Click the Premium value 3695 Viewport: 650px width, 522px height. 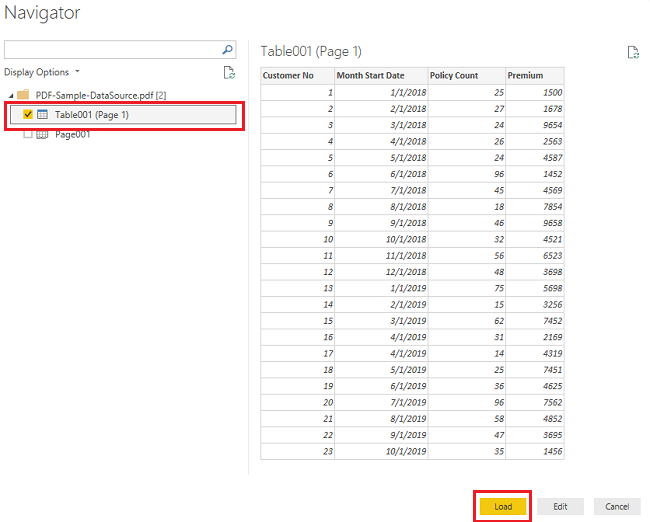tap(535, 435)
